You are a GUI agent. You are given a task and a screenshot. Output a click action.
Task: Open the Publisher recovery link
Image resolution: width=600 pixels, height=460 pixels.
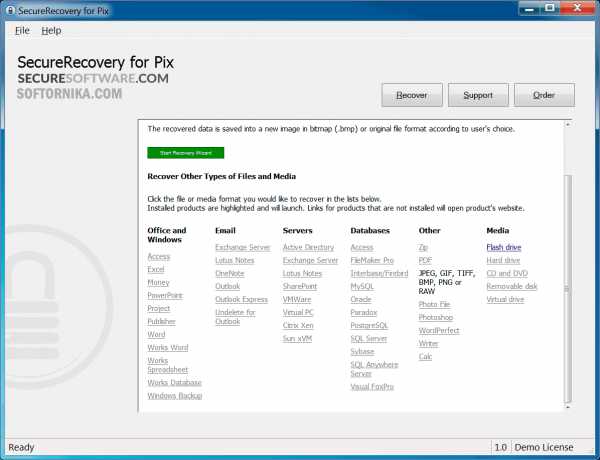coord(161,321)
